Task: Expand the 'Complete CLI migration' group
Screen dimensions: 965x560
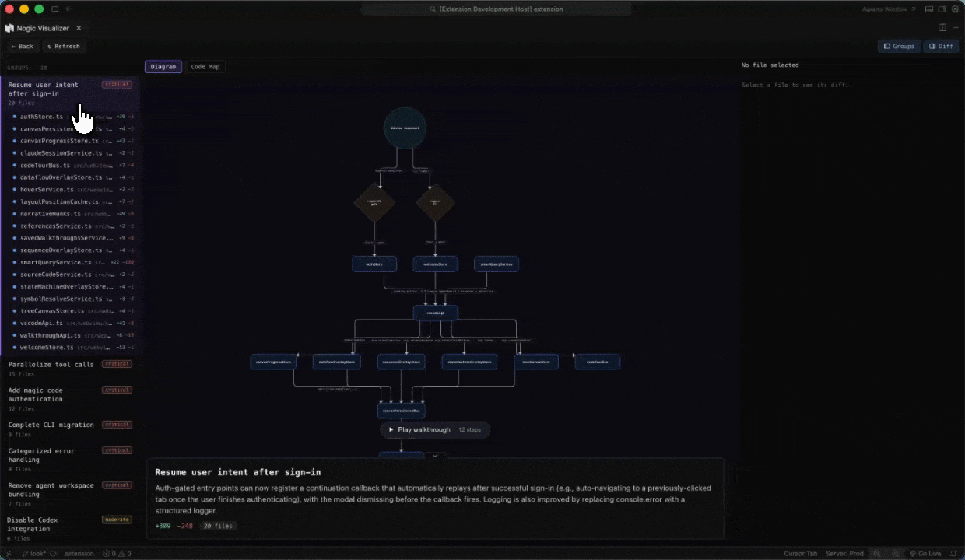Action: [x=70, y=429]
